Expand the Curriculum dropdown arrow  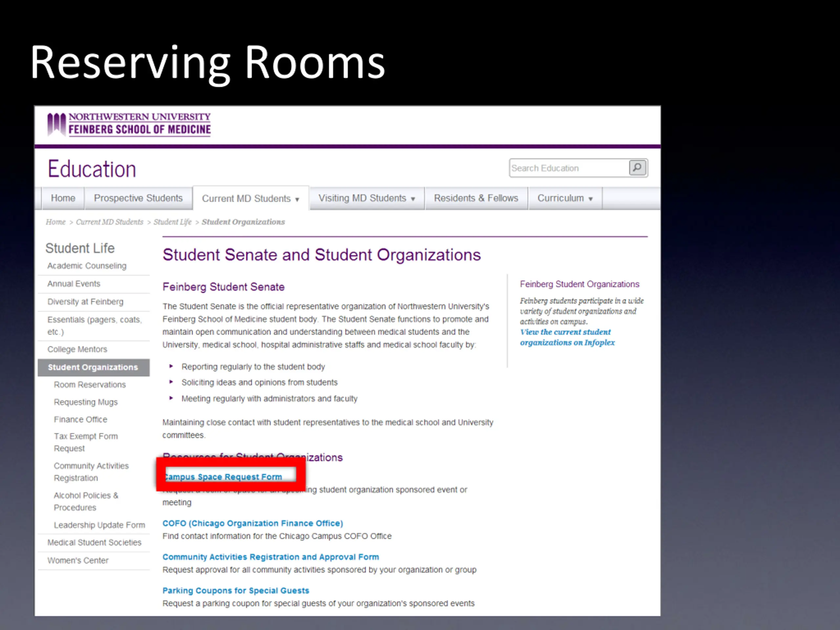591,199
